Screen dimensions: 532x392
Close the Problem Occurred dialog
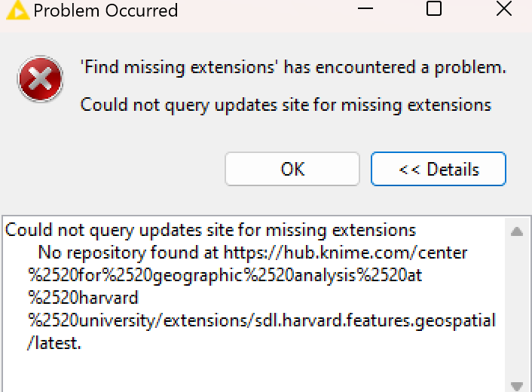[x=504, y=8]
